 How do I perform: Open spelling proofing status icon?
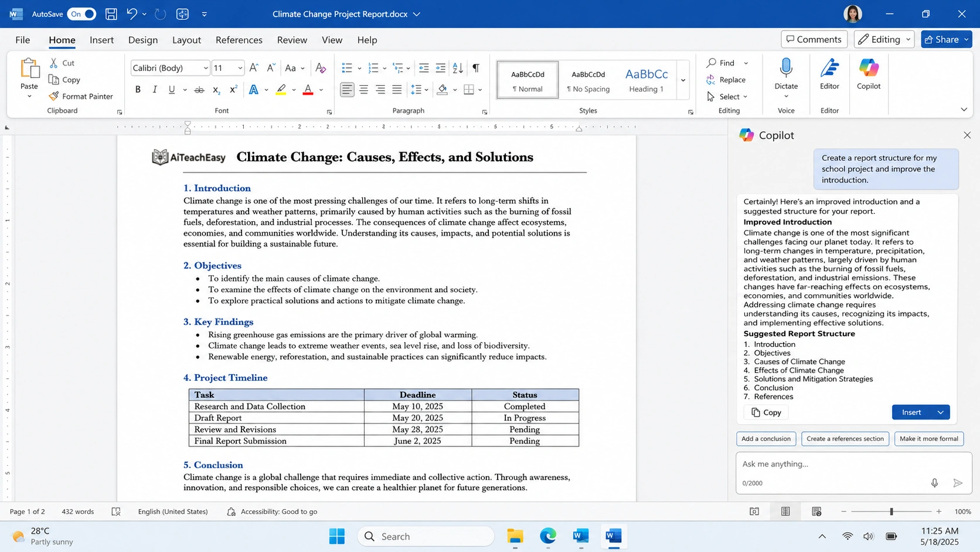tap(116, 512)
